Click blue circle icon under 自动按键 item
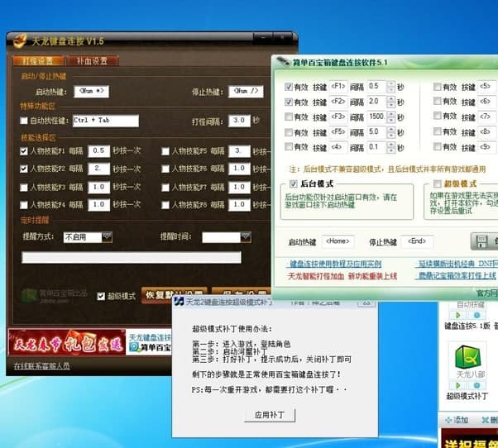Image resolution: width=498 pixels, height=448 pixels. coord(476,316)
